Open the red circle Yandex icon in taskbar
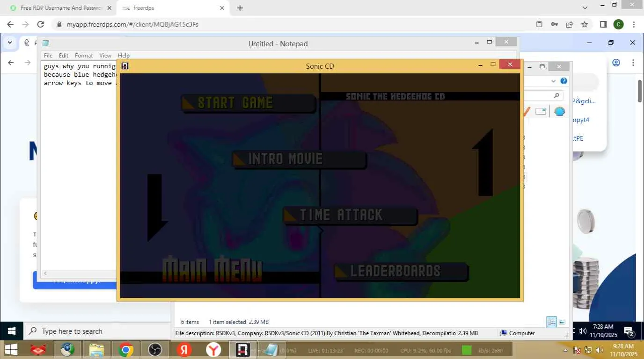The height and width of the screenshot is (359, 644). pyautogui.click(x=184, y=349)
